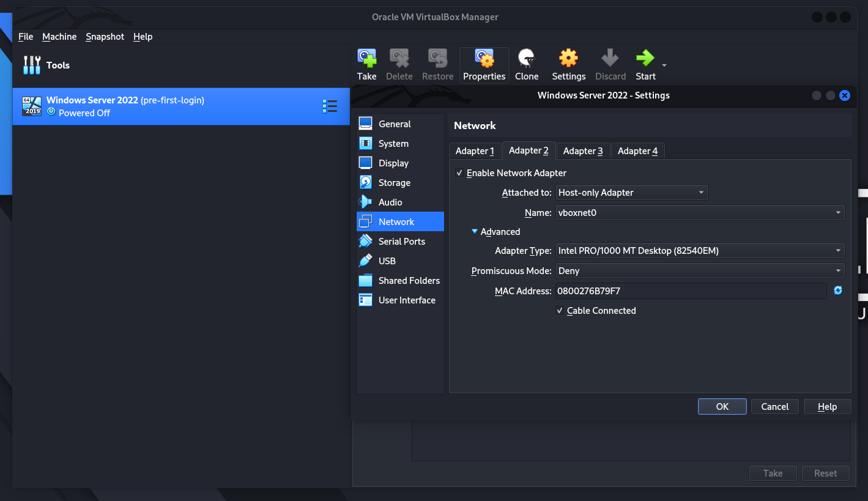
Task: Click the Reset button at bottom right
Action: 825,473
